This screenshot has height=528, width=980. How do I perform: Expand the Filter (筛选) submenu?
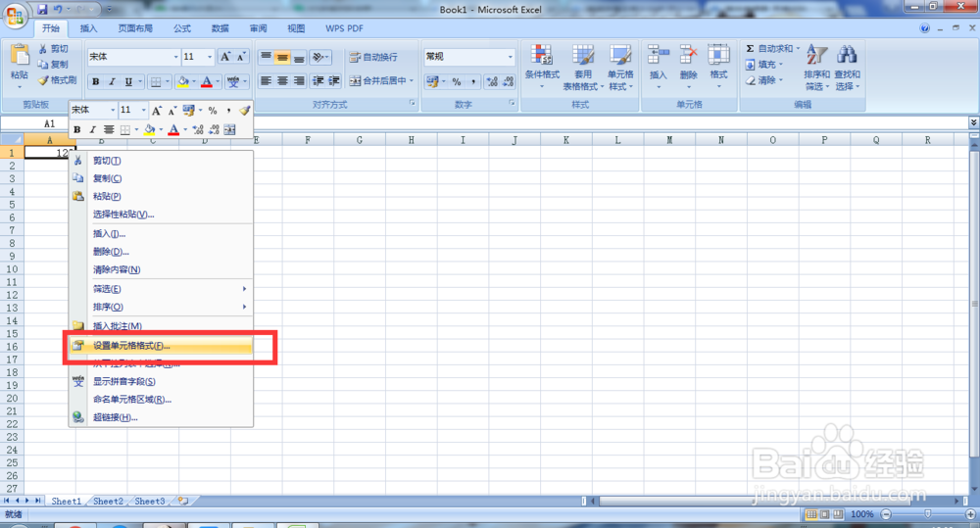[162, 289]
